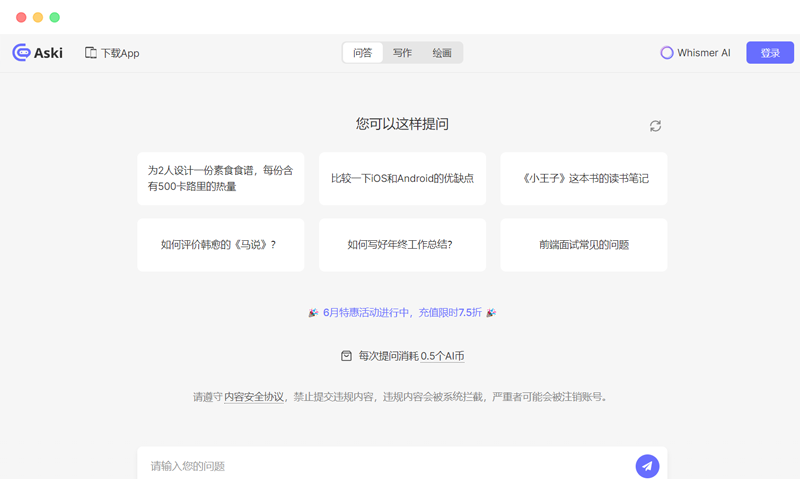800x479 pixels.
Task: Click the 登录 login button
Action: pos(770,53)
